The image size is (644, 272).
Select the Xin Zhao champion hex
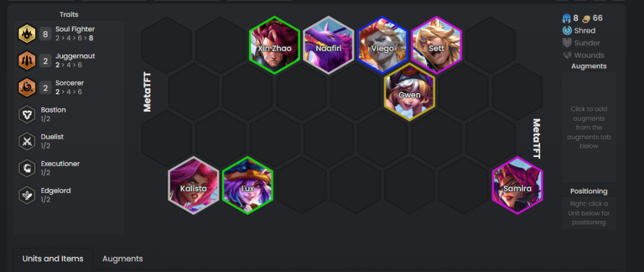tap(274, 45)
